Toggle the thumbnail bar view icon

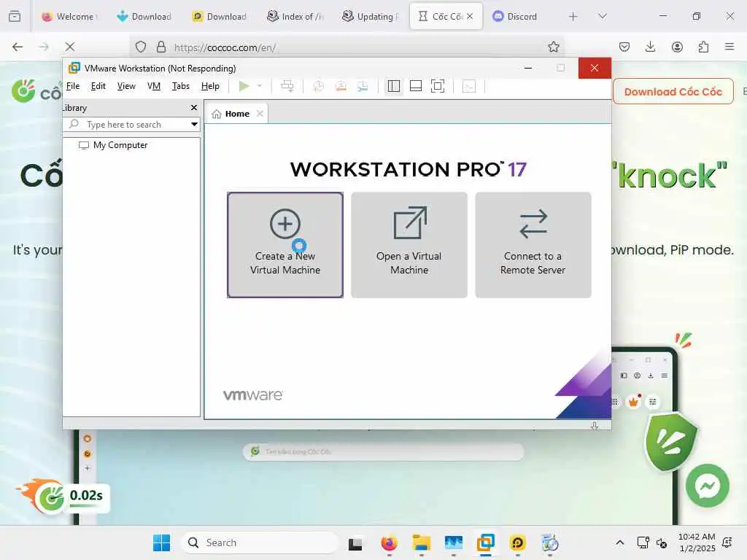point(415,86)
